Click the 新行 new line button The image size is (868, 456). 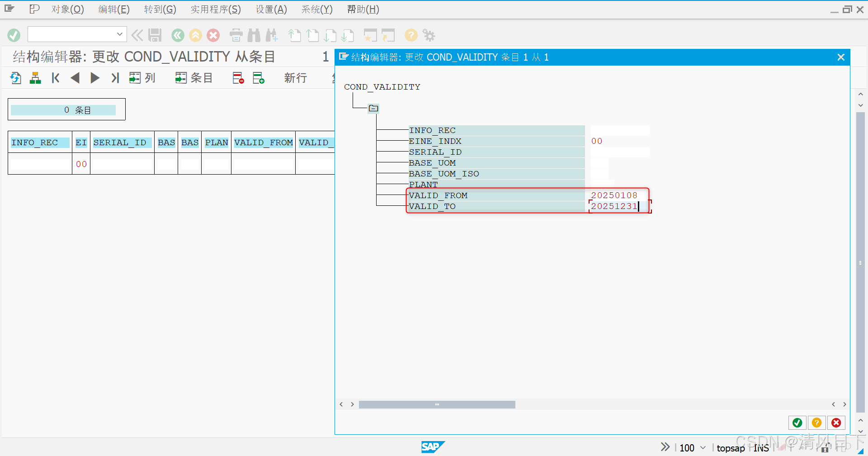click(296, 78)
